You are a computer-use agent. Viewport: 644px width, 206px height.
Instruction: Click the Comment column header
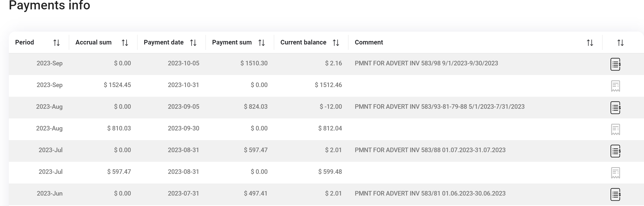tap(369, 42)
